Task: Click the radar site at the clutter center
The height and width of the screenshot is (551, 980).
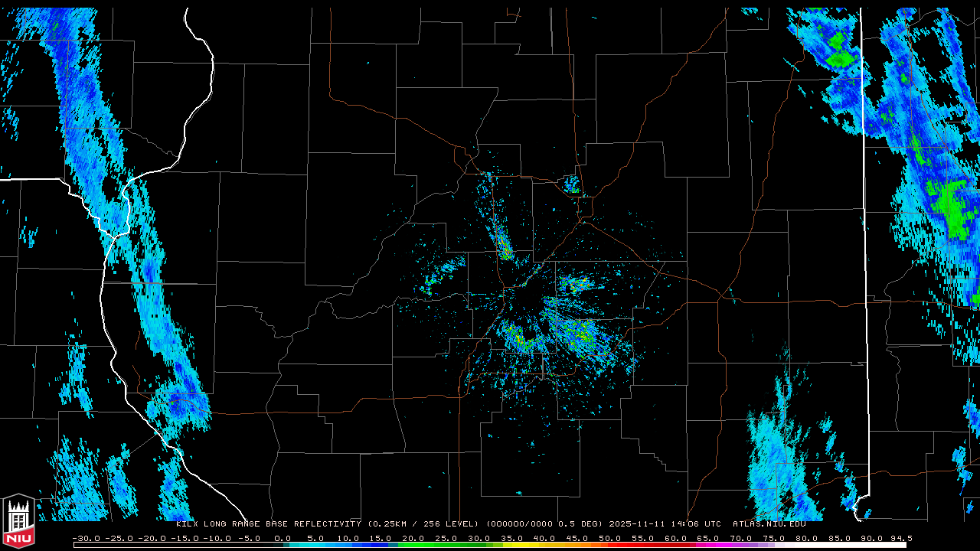Action: [x=527, y=304]
